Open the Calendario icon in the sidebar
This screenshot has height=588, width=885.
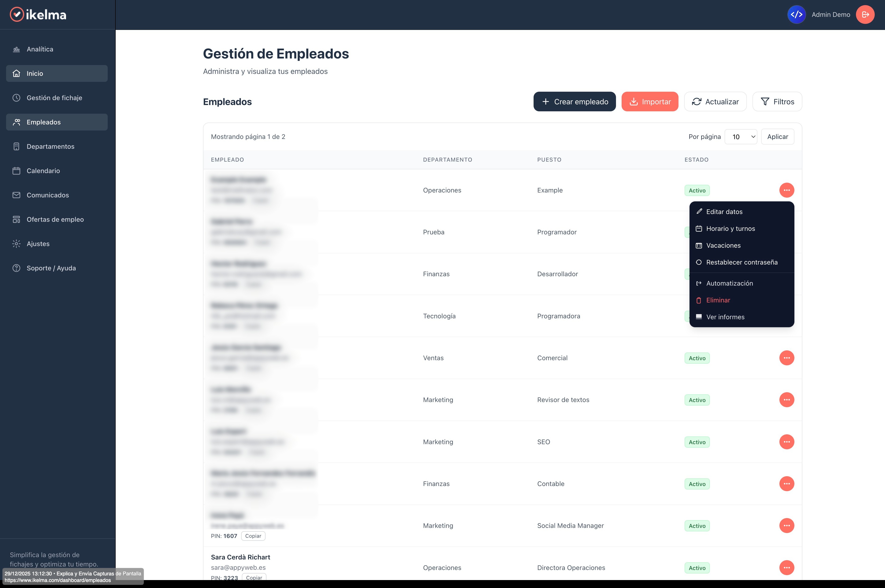coord(17,171)
